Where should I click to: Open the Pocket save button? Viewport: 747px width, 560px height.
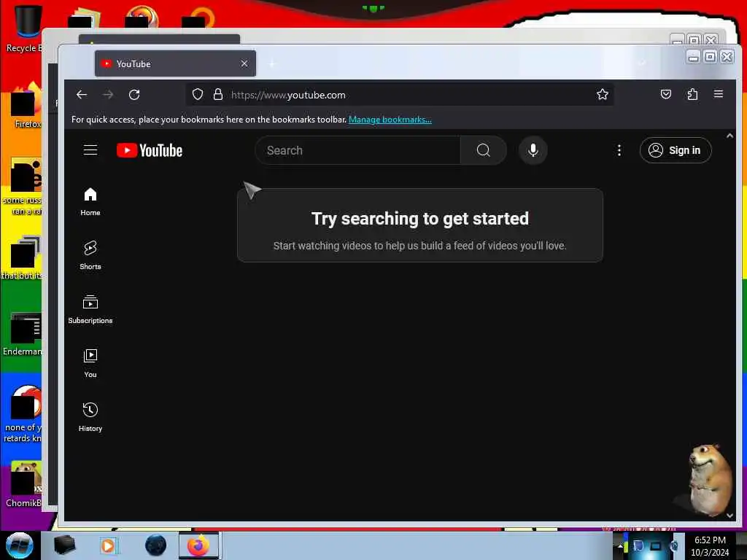click(666, 94)
